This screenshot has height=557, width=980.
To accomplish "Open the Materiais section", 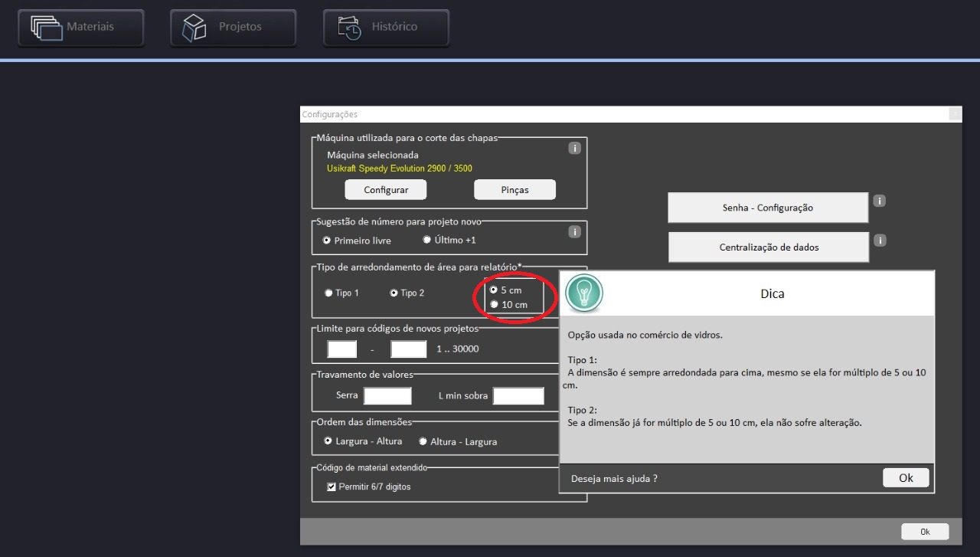I will [x=80, y=28].
